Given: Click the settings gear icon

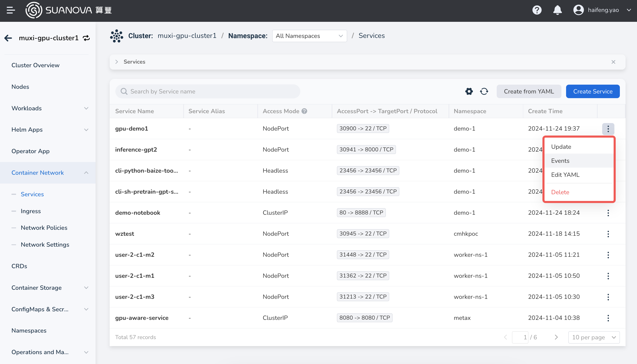Looking at the screenshot, I should 469,91.
